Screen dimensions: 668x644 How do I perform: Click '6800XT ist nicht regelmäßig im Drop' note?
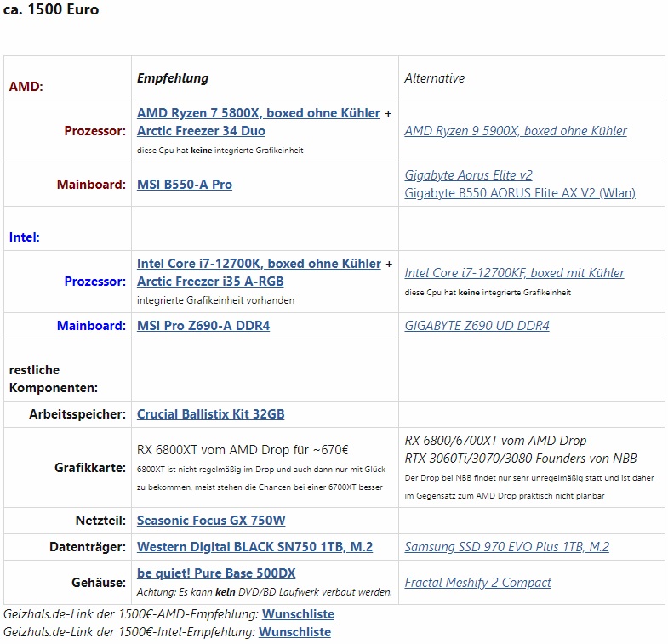260,479
